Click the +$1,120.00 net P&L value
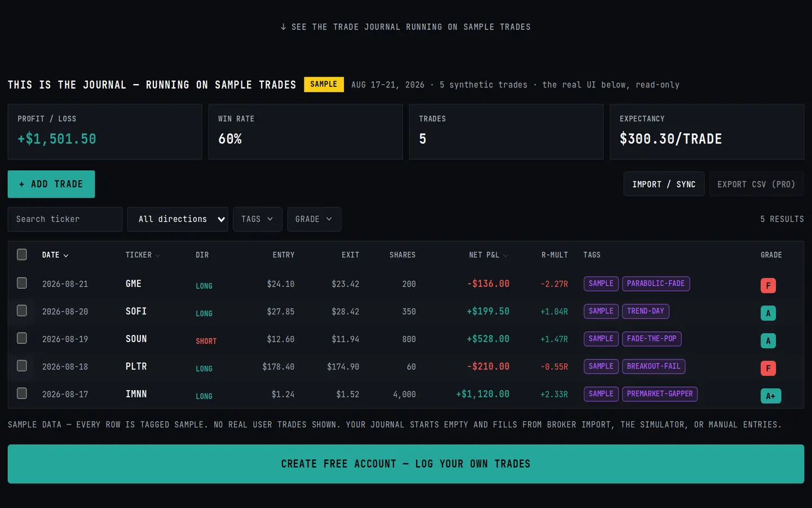 pos(483,394)
